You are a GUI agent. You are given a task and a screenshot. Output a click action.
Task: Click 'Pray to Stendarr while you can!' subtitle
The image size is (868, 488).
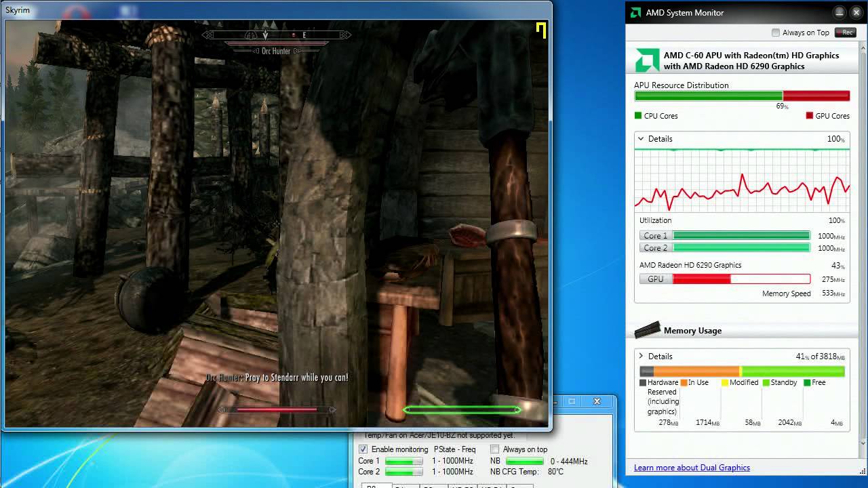coord(296,378)
